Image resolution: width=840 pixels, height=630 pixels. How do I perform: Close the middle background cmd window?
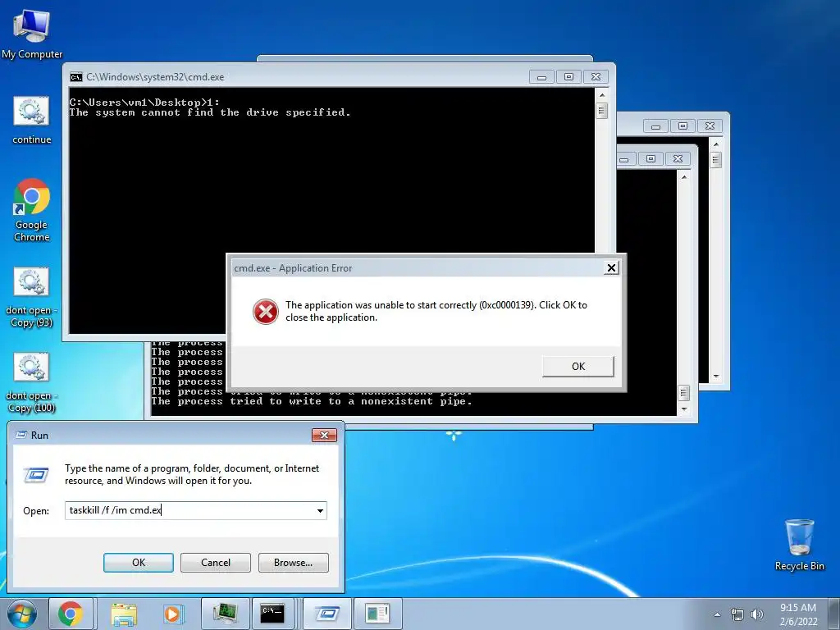678,159
